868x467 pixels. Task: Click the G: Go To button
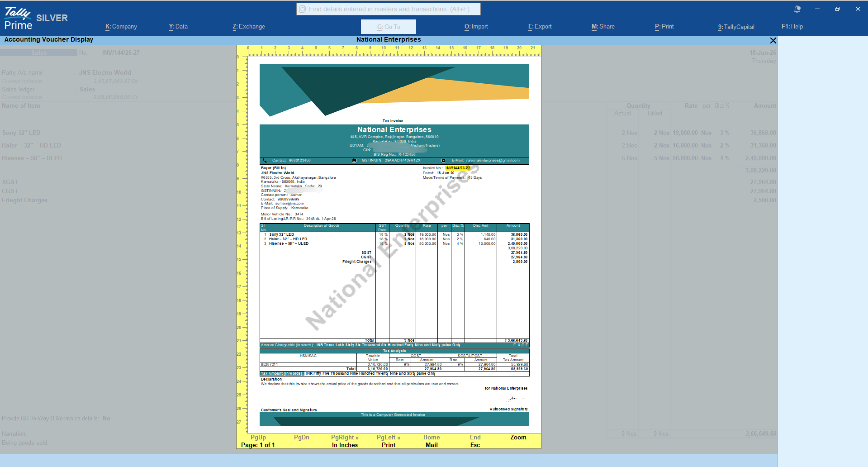click(x=389, y=27)
